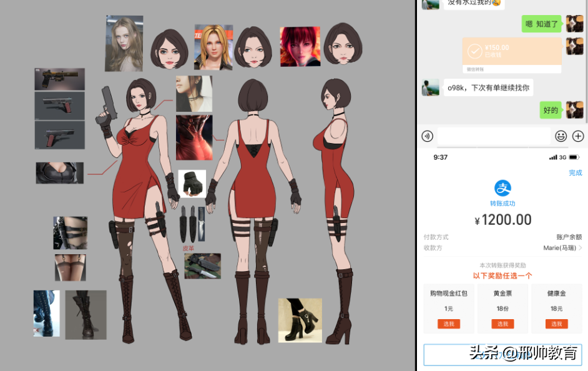Click the blonde game character reference image
The image size is (588, 371).
(213, 47)
